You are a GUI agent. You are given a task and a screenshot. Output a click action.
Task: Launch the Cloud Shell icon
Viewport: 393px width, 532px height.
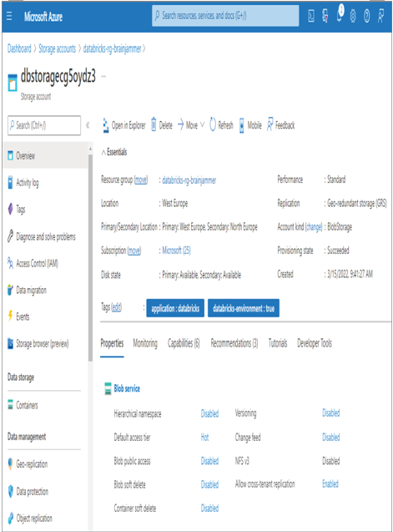pyautogui.click(x=311, y=16)
